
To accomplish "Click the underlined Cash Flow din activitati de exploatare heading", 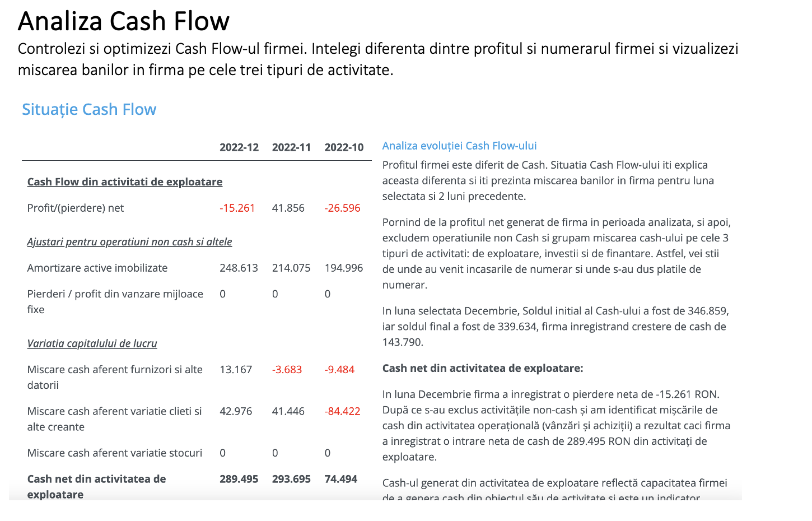I will [x=125, y=182].
